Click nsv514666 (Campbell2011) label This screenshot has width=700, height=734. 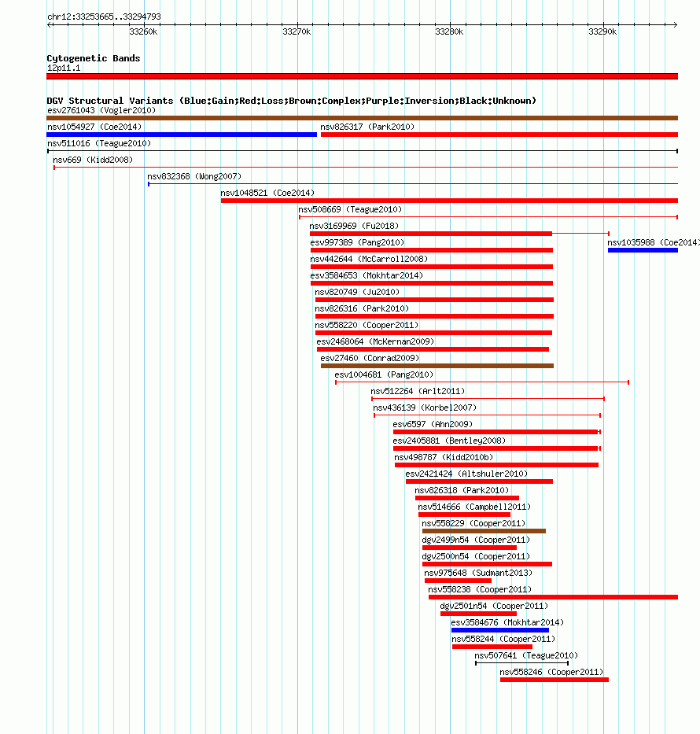[x=474, y=507]
